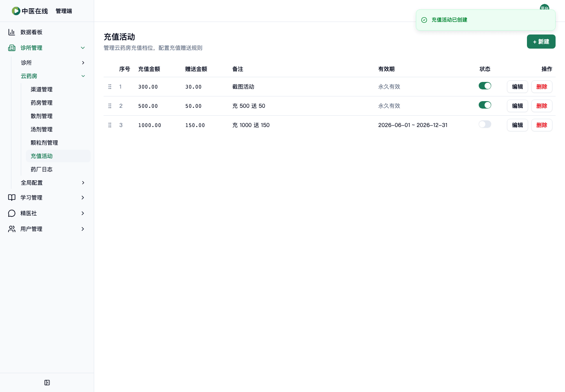Open the 数据看板 chart icon
The image size is (565, 392).
point(12,32)
